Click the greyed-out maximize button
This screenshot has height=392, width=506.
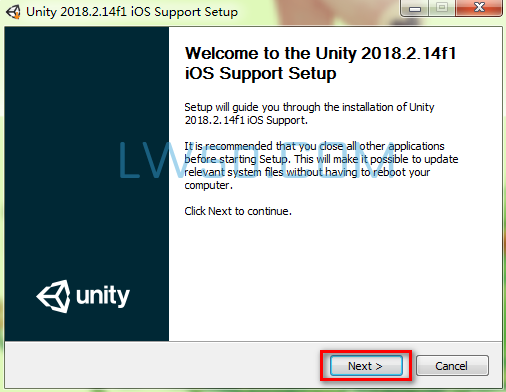click(442, 8)
